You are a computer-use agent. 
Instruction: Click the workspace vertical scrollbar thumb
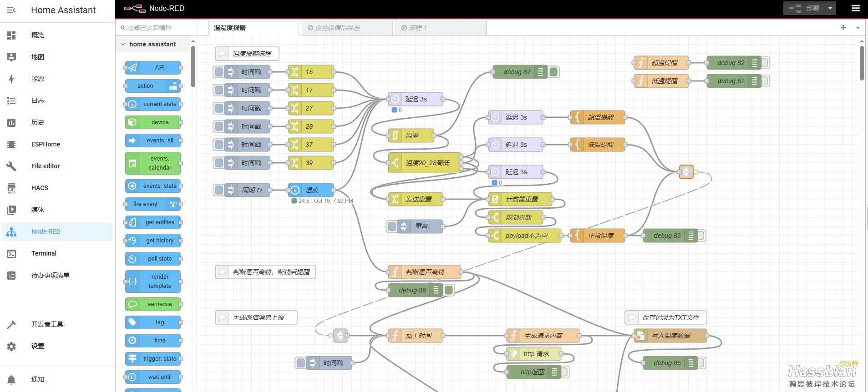pyautogui.click(x=862, y=63)
